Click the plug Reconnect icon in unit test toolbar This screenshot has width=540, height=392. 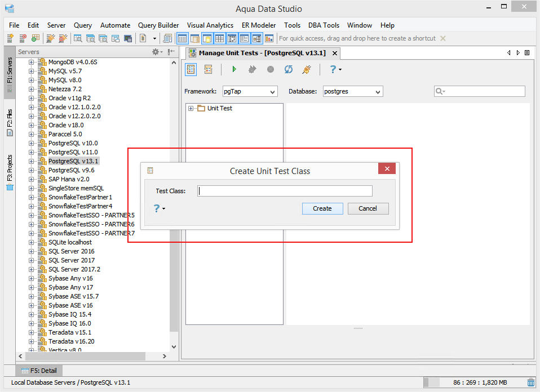(306, 69)
